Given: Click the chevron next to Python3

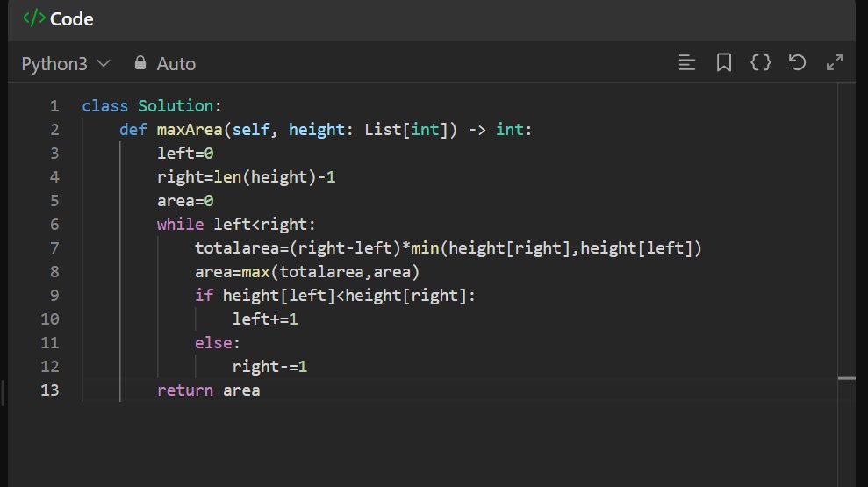Looking at the screenshot, I should (x=104, y=64).
